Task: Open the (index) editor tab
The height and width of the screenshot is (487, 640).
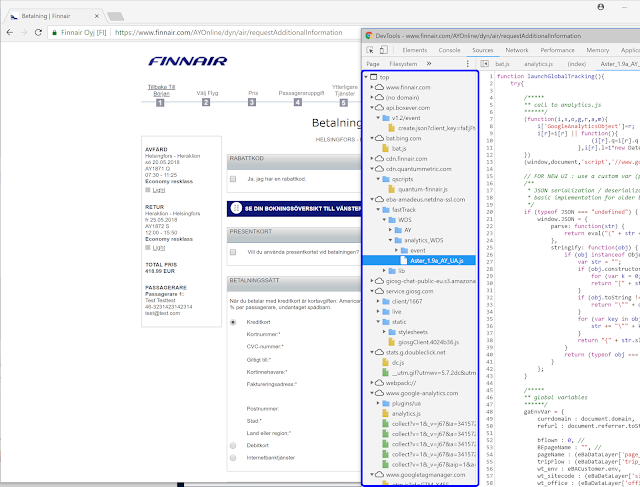Action: pyautogui.click(x=576, y=64)
